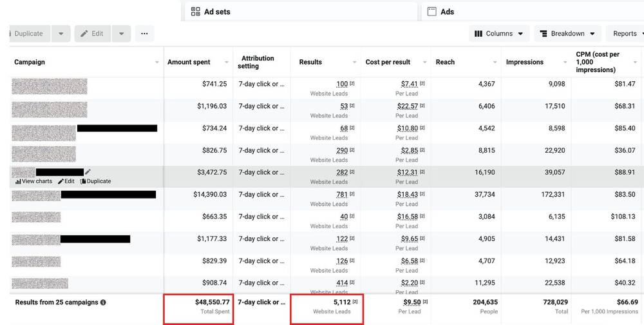This screenshot has width=644, height=325.
Task: Click the Ads window icon
Action: coord(431,12)
